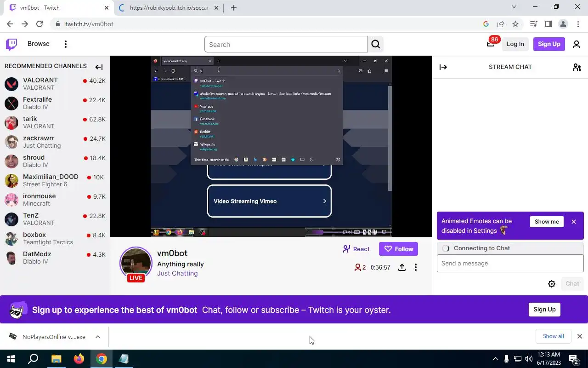Open the Google icon in address bar

(x=486, y=24)
